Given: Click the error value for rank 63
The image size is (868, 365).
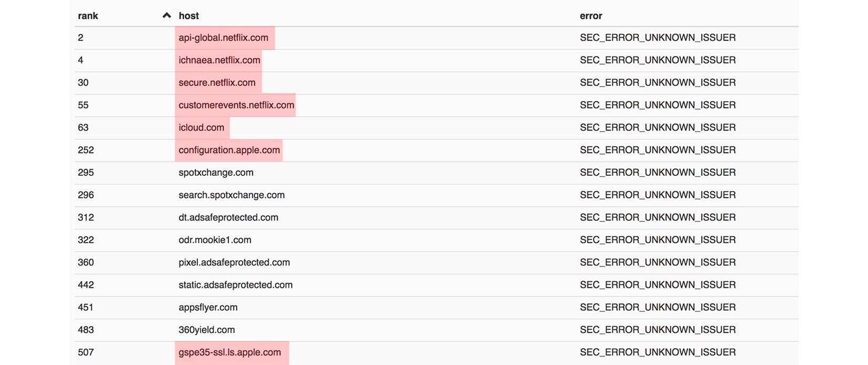Looking at the screenshot, I should tap(657, 128).
